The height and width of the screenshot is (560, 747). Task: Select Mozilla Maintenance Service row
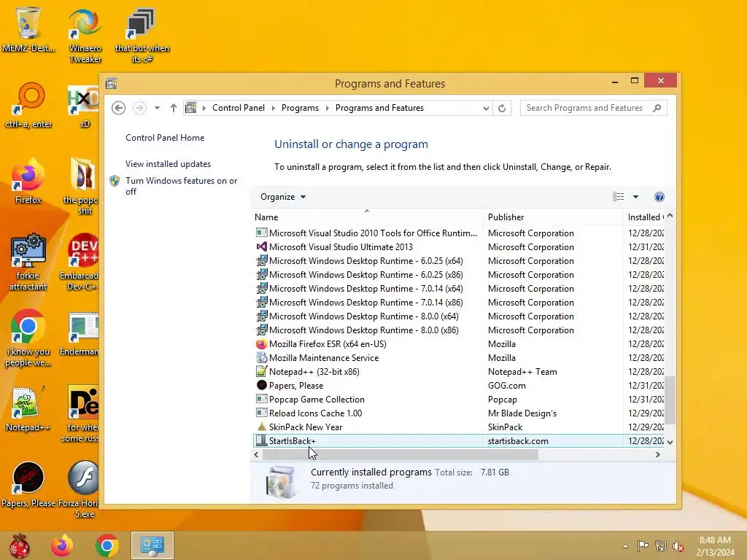pos(458,357)
